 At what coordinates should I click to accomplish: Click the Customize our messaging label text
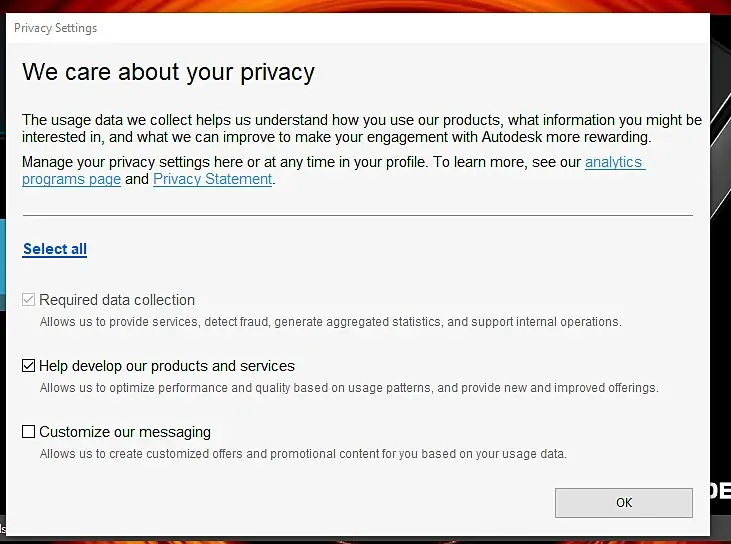click(125, 432)
